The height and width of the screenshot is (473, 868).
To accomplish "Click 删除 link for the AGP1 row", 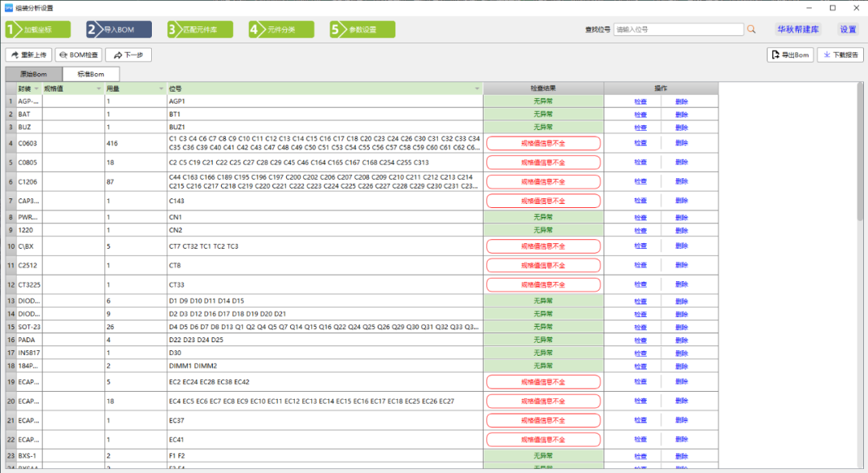I will coord(682,101).
